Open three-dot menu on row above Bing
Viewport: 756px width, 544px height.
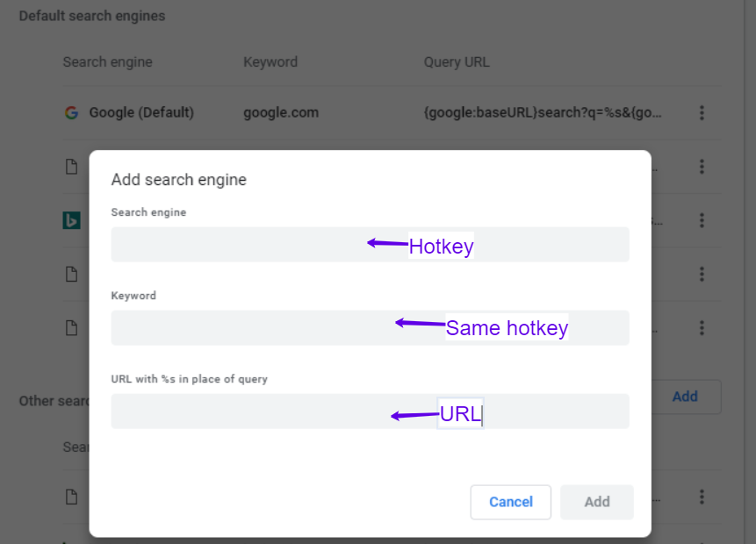702,167
